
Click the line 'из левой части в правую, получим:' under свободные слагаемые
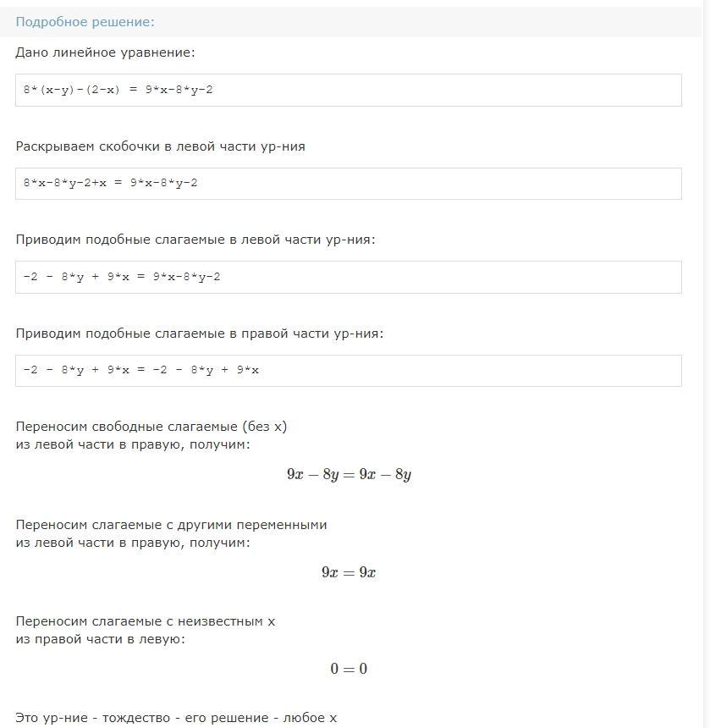pyautogui.click(x=133, y=444)
